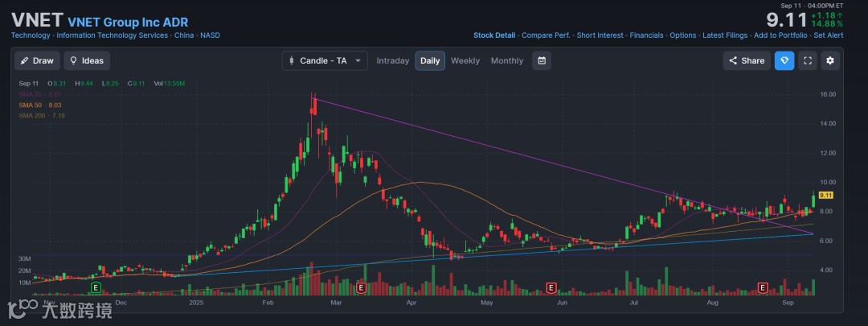
Task: Click the Share button
Action: [x=747, y=61]
